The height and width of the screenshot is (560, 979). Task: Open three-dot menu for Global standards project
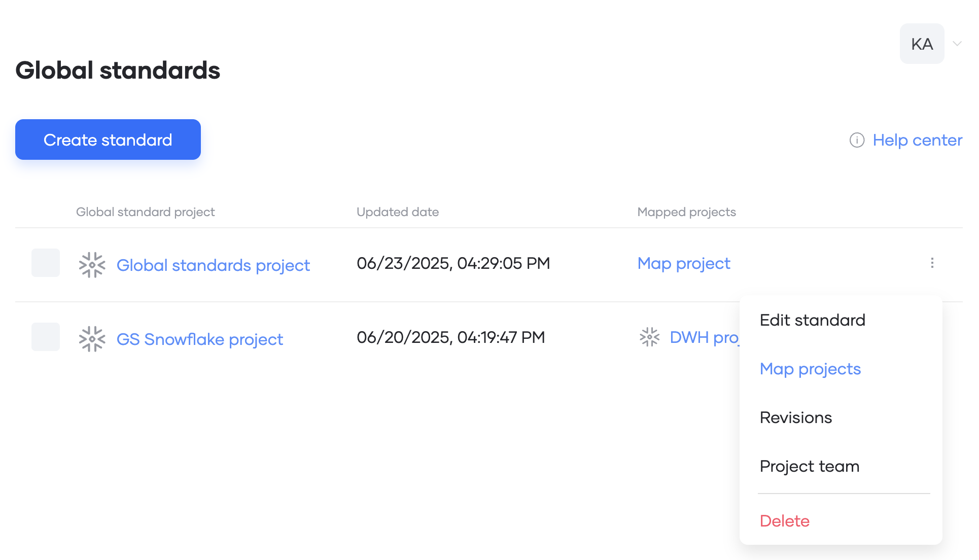[x=932, y=263]
